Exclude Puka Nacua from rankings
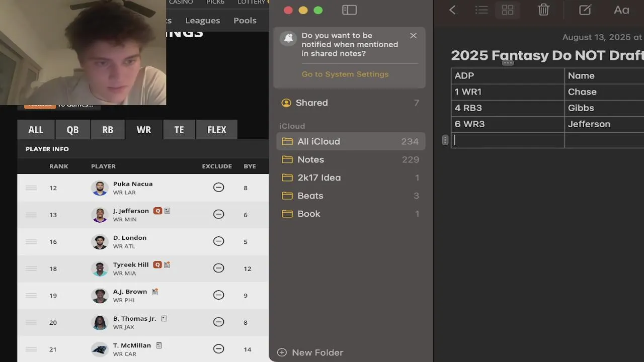 tap(218, 188)
